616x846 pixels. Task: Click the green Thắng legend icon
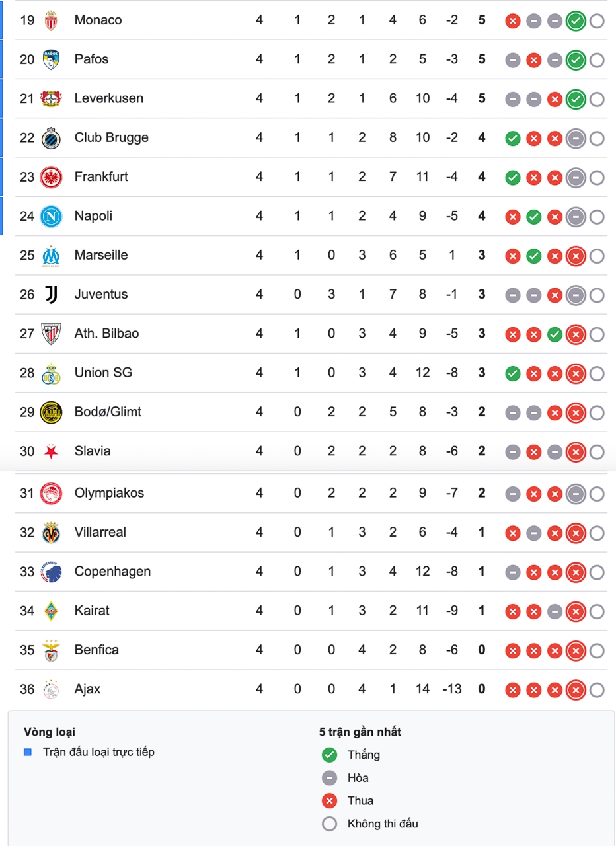[x=328, y=755]
